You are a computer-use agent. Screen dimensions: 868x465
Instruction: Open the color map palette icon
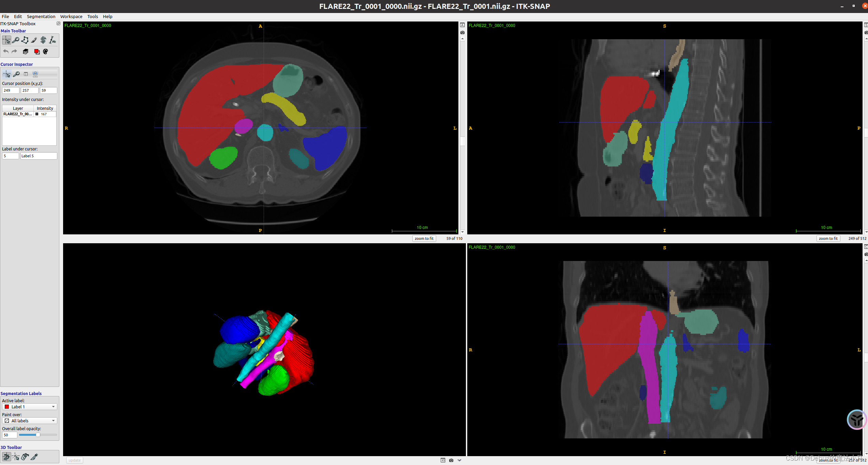46,52
